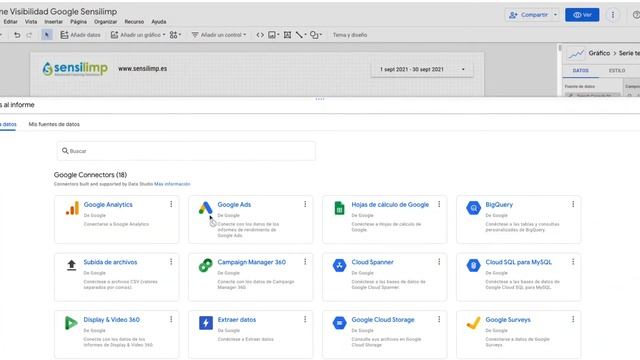This screenshot has height=360, width=640.
Task: Click the Más información link
Action: click(172, 184)
